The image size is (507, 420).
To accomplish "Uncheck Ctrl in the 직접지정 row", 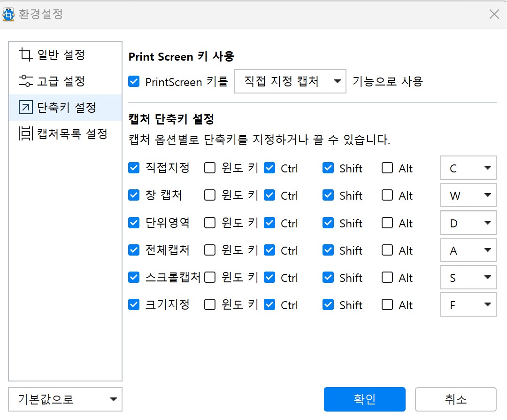I will pyautogui.click(x=269, y=168).
